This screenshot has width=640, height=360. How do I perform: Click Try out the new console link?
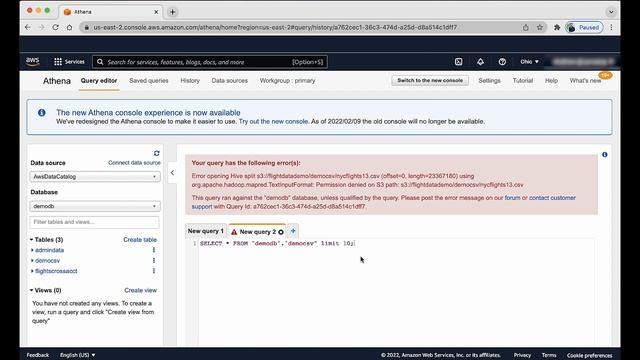pos(273,121)
